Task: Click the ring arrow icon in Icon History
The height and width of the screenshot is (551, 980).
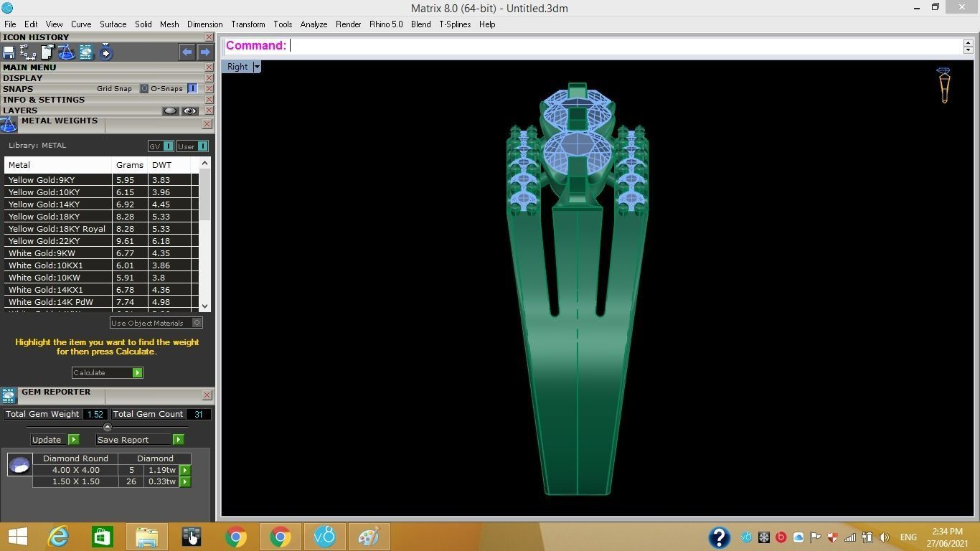Action: [x=105, y=52]
